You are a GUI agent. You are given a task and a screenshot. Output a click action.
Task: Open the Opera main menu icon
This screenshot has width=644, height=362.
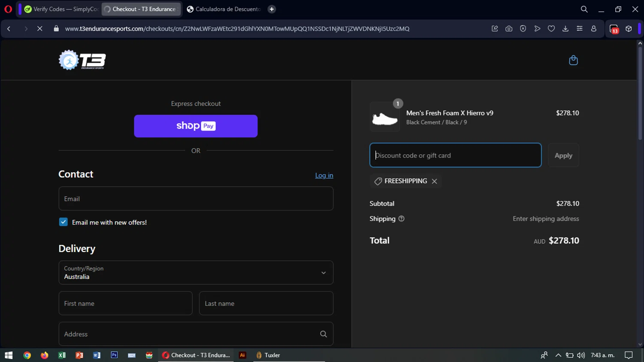pos(8,9)
